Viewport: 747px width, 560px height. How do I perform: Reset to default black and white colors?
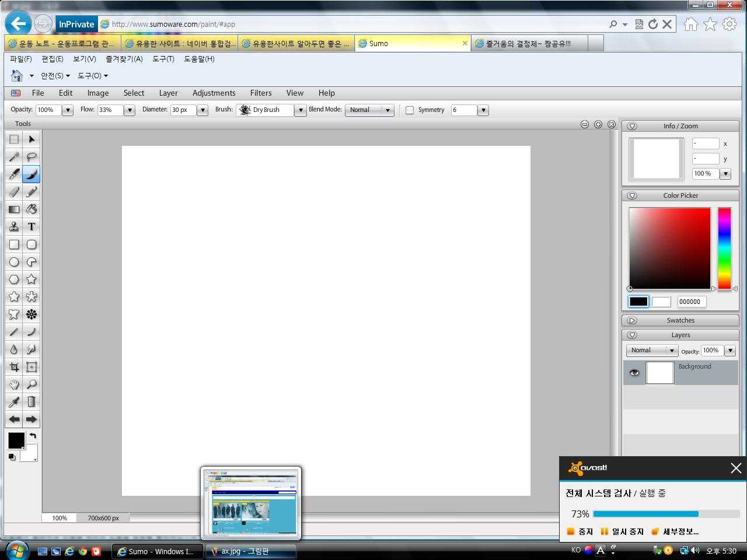point(12,457)
